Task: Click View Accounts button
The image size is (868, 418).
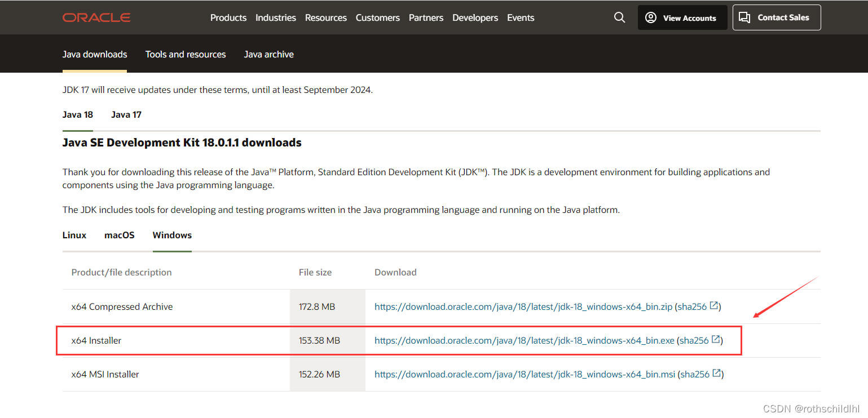Action: tap(682, 17)
